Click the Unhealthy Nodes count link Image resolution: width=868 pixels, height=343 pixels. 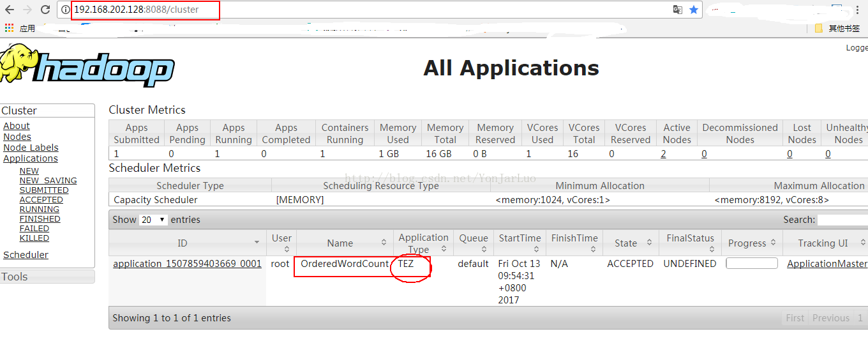(828, 154)
